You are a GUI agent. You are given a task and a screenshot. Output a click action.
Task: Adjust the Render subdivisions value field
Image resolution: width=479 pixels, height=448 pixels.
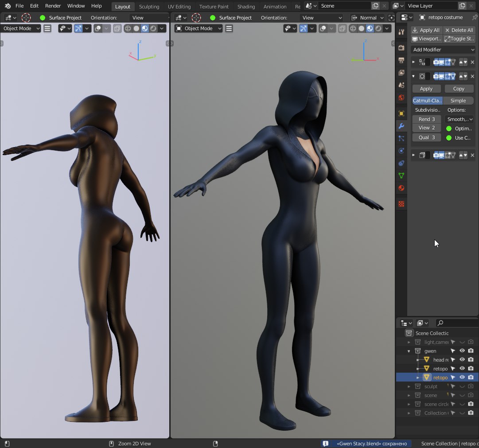click(x=426, y=119)
